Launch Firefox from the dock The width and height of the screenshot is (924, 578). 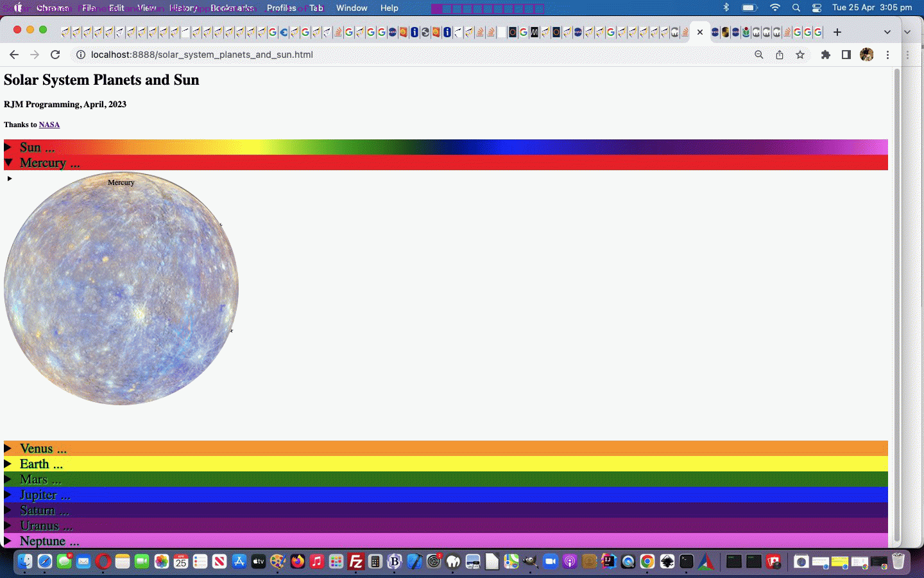coord(298,562)
